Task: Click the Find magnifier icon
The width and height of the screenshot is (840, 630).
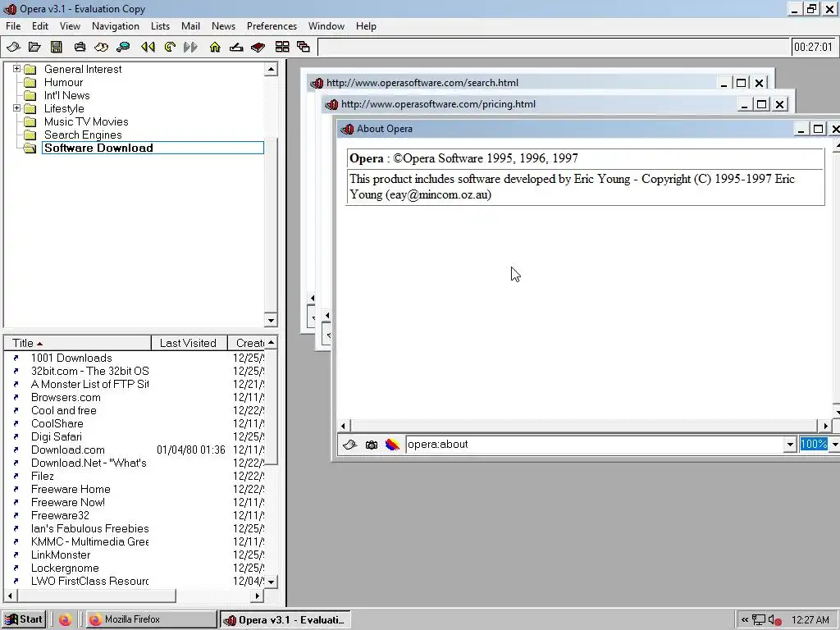Action: pyautogui.click(x=123, y=47)
